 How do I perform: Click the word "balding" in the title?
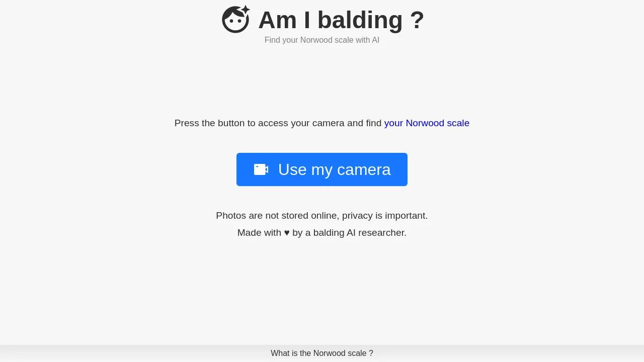[360, 20]
